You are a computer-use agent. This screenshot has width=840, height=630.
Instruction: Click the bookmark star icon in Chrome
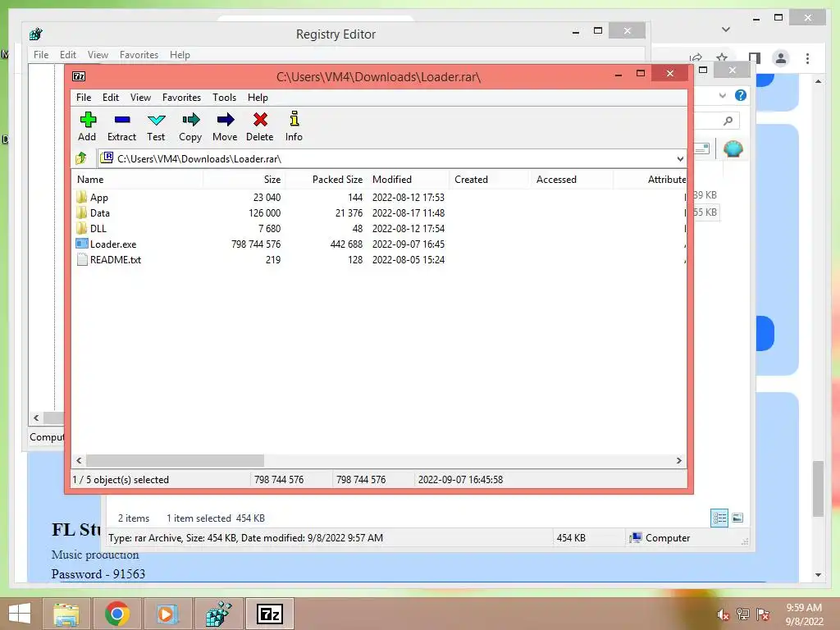click(722, 58)
